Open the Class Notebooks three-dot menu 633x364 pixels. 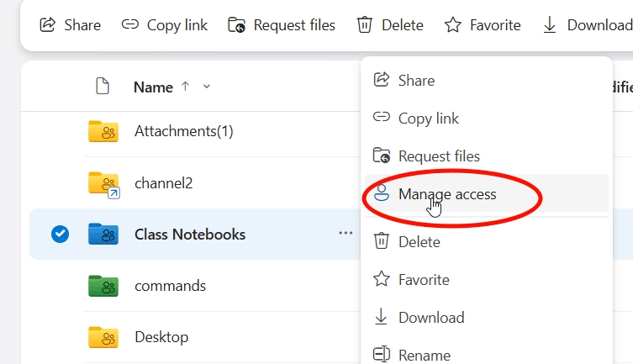pos(346,234)
